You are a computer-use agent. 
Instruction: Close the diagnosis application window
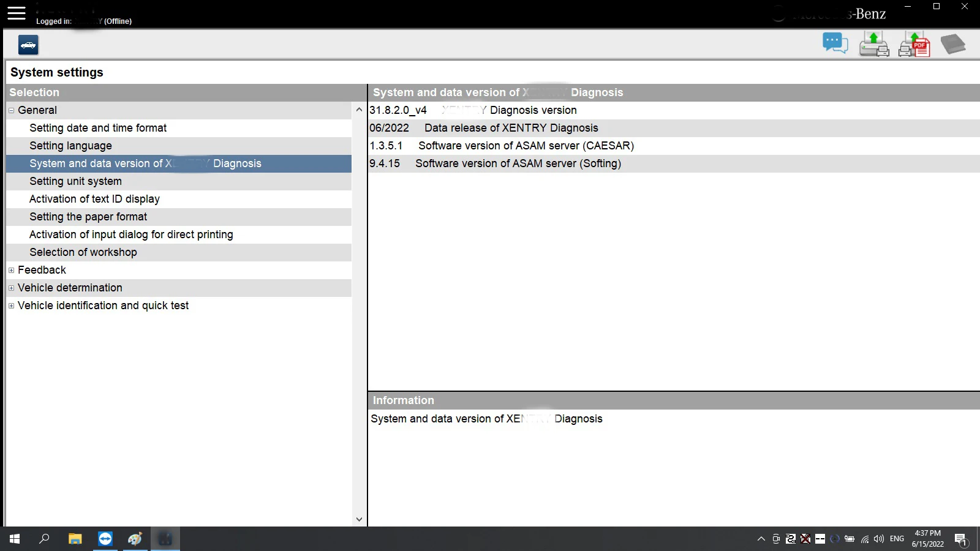[965, 7]
